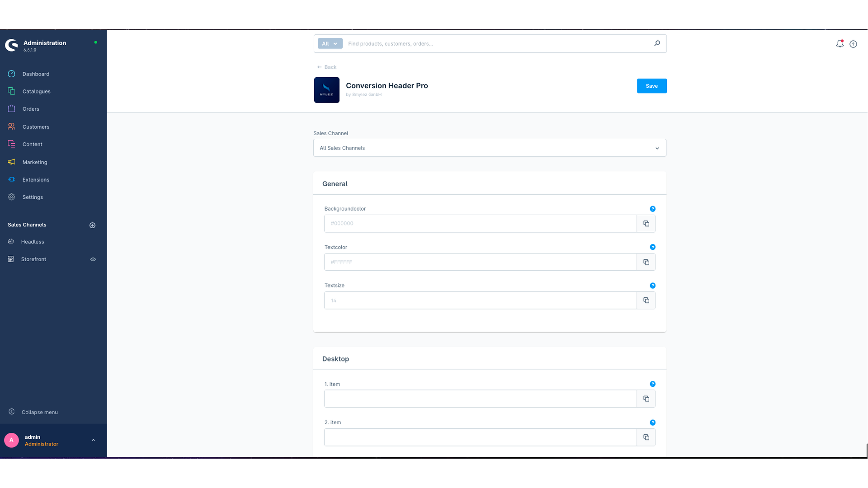868x488 pixels.
Task: Copy 1. item field value icon
Action: click(646, 399)
